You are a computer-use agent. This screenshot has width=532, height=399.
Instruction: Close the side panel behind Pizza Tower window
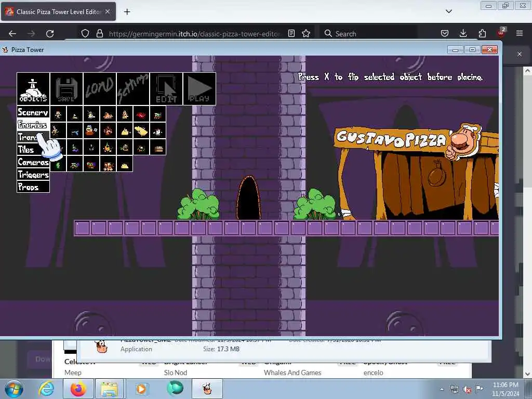[x=520, y=54]
